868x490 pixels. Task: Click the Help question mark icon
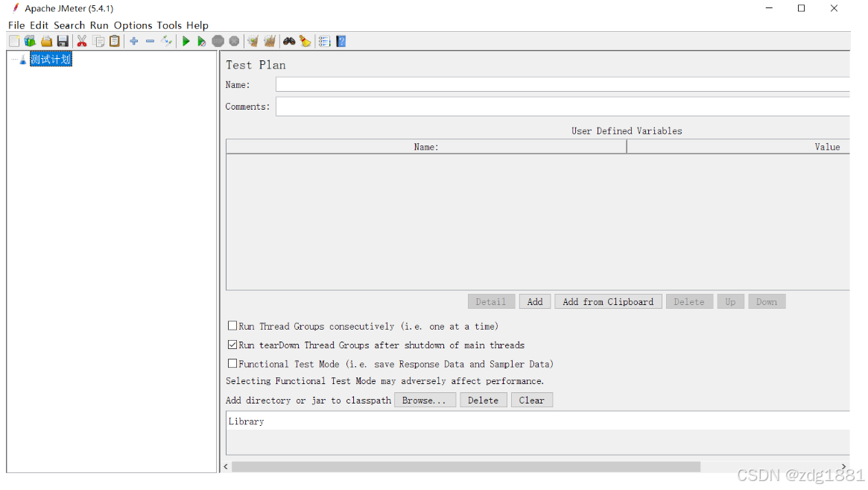point(341,41)
